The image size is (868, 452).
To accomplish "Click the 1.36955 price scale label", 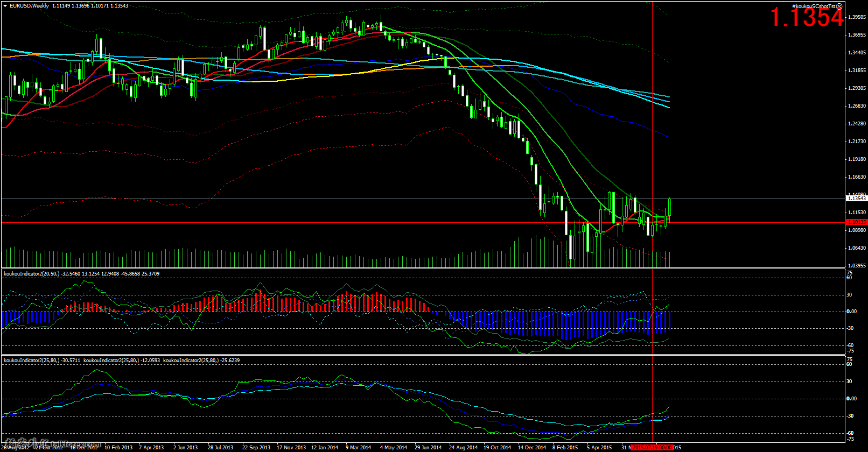I will [857, 35].
